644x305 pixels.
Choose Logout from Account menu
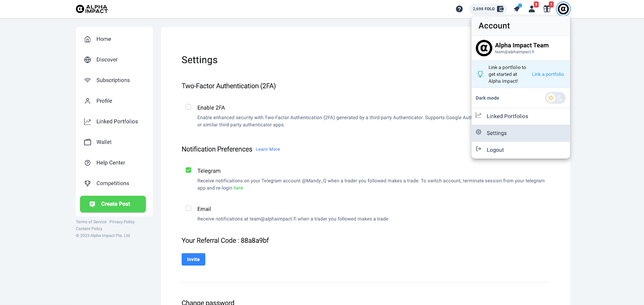point(495,150)
